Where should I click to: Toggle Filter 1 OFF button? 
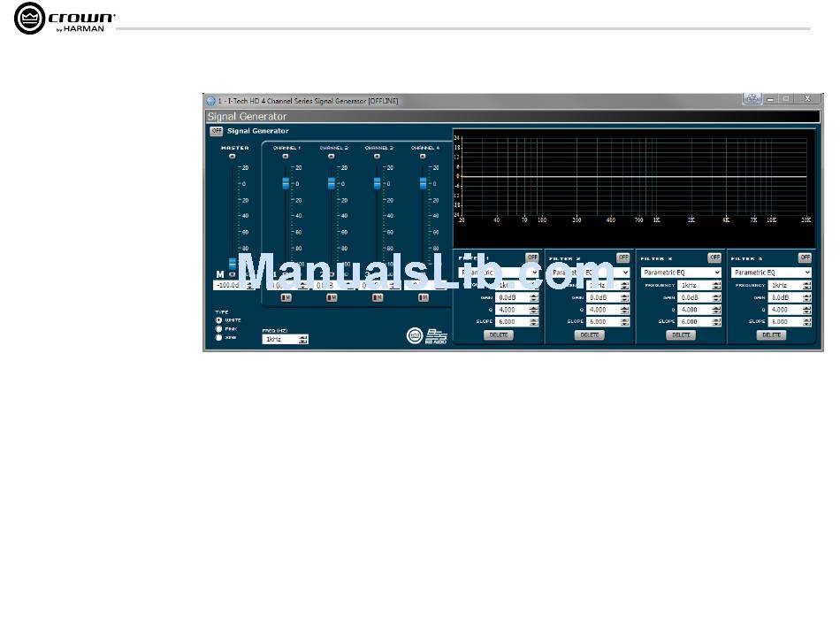(532, 258)
